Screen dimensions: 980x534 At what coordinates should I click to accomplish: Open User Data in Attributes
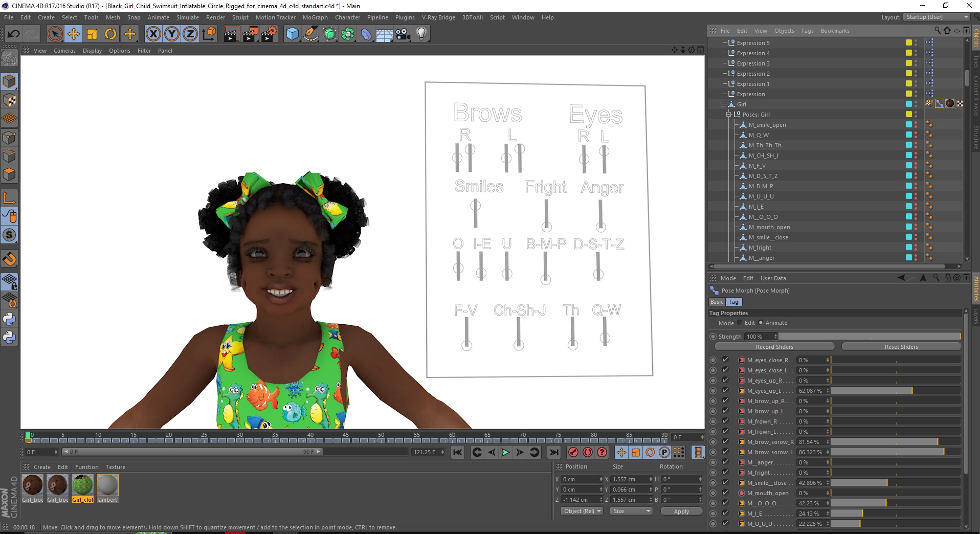tap(773, 278)
